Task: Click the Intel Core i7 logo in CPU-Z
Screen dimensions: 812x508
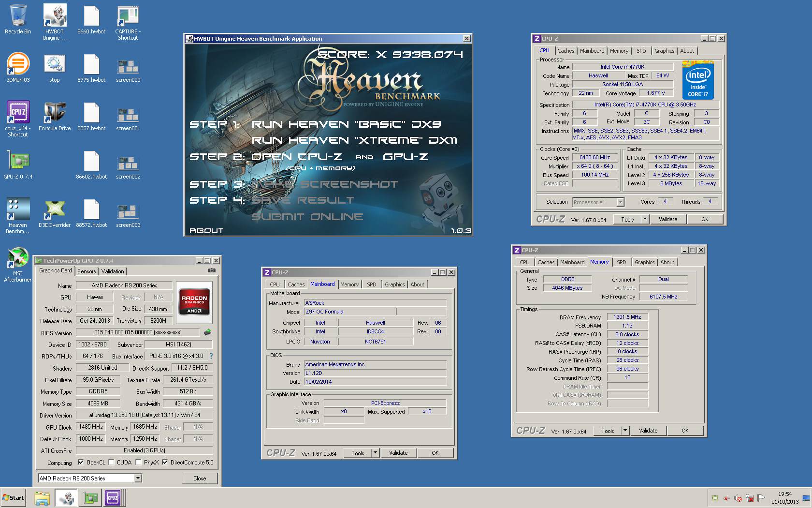Action: pyautogui.click(x=698, y=80)
